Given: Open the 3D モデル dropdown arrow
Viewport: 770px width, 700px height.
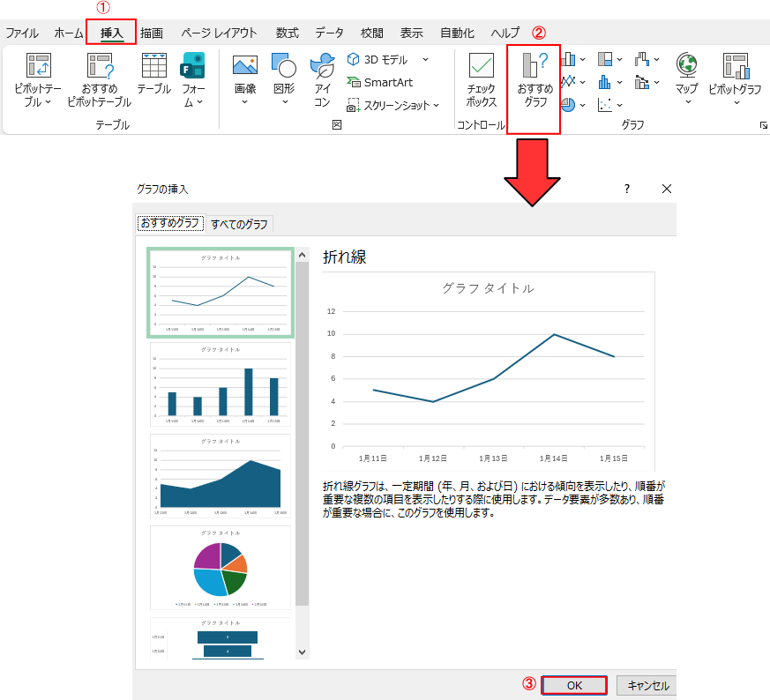Looking at the screenshot, I should pyautogui.click(x=425, y=59).
